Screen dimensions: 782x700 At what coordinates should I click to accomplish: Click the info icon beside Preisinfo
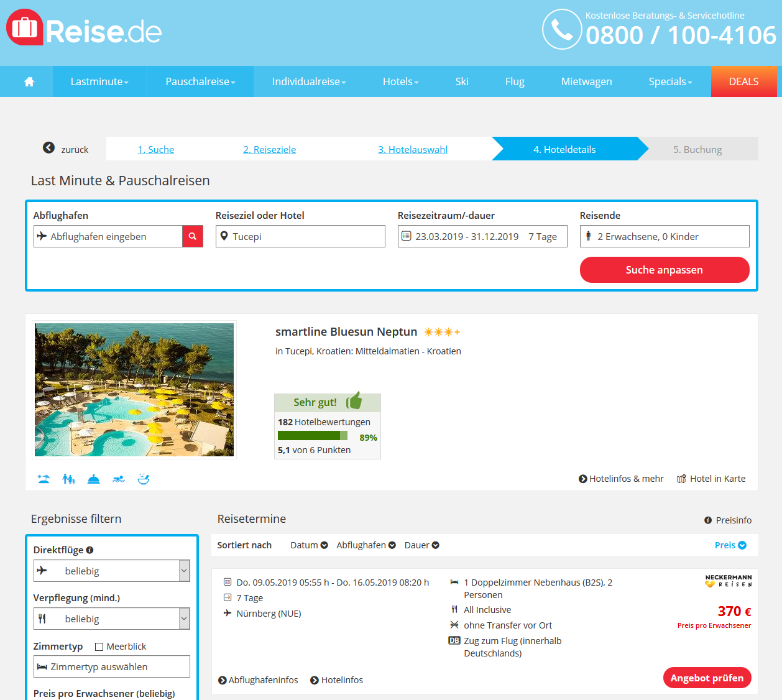click(x=708, y=520)
